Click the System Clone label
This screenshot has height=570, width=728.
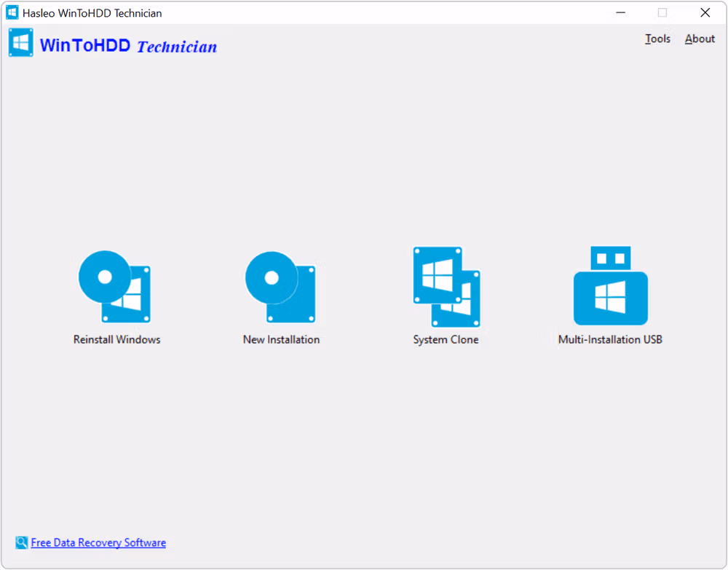446,340
